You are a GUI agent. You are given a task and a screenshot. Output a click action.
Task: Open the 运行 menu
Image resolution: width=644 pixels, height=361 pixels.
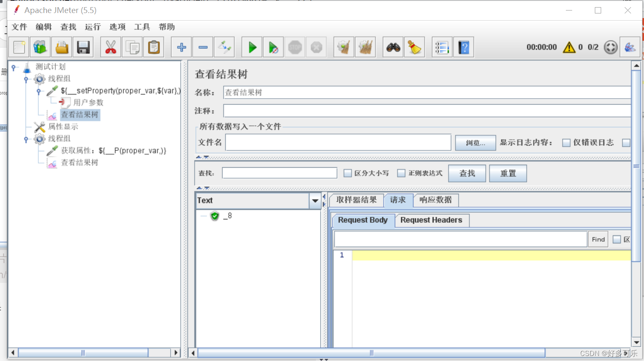point(93,27)
